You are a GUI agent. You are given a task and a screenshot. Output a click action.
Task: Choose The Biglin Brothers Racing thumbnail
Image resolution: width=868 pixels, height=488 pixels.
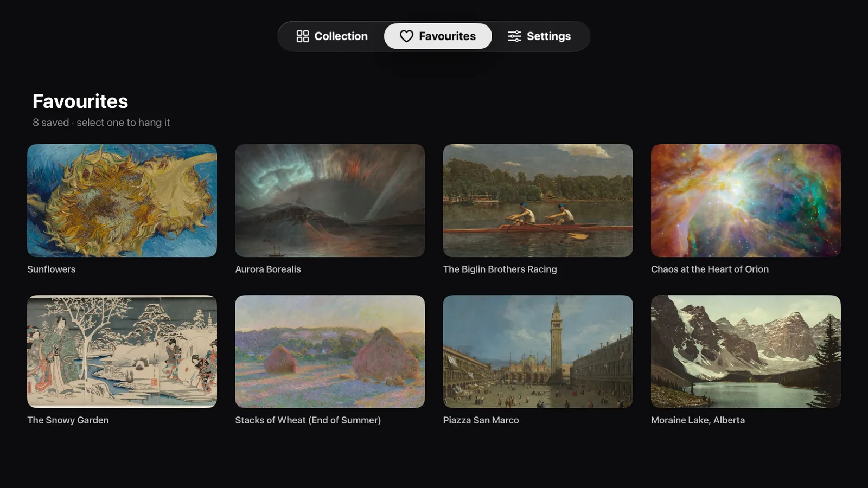[x=538, y=201]
